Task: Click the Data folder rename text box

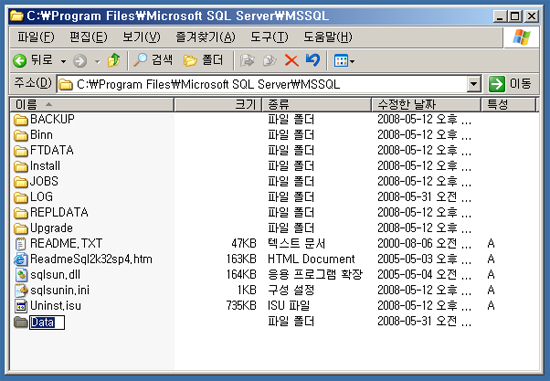Action: tap(47, 322)
